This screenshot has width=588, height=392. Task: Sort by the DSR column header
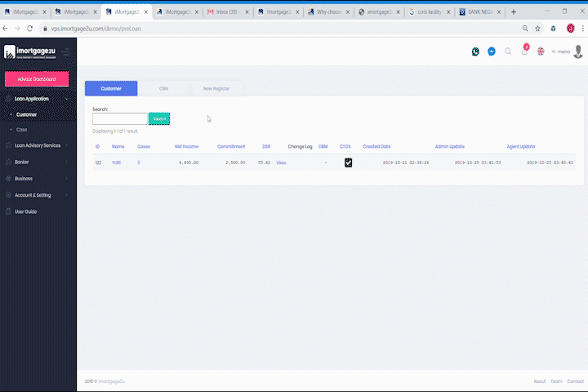click(266, 146)
